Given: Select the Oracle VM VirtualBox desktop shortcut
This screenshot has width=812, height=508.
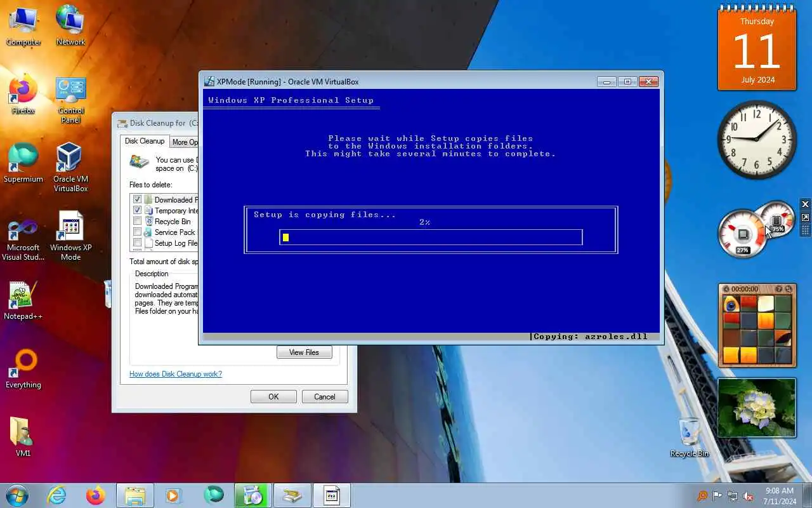Looking at the screenshot, I should tap(70, 167).
